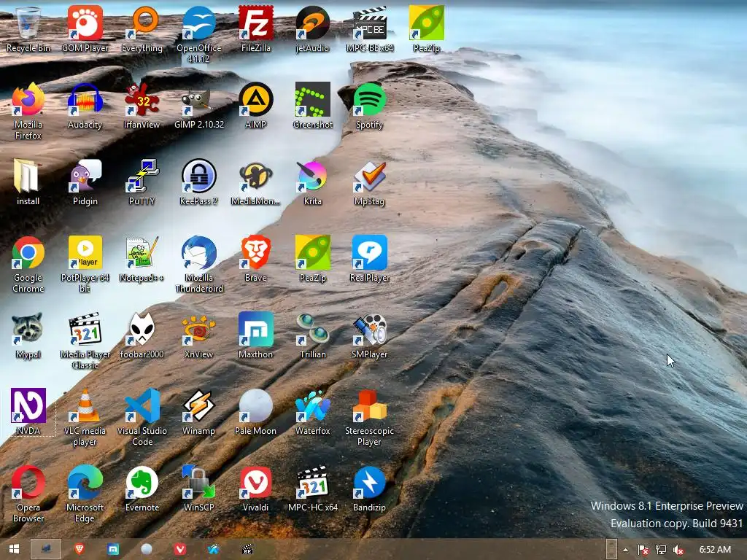
Task: Select the Greenshot desktop shortcut
Action: 312,106
